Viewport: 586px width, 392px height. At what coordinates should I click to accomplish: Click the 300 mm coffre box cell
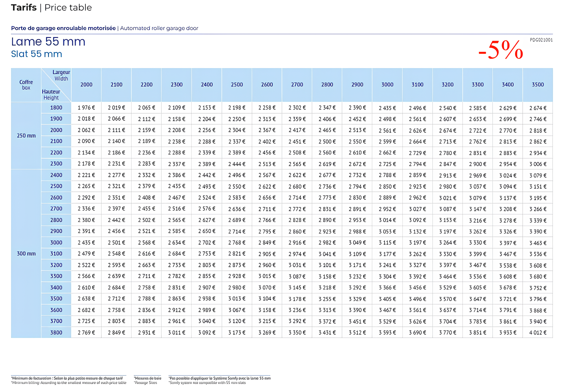coord(26,254)
